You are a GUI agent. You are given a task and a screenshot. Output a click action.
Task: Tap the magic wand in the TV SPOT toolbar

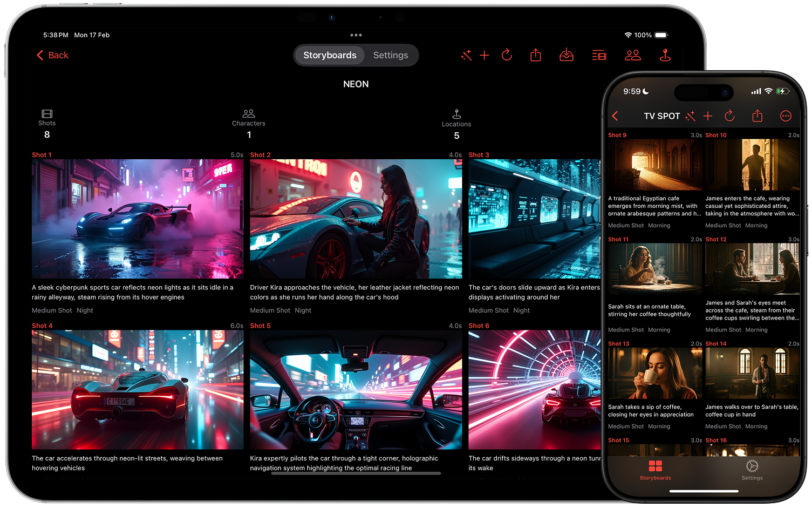pyautogui.click(x=690, y=116)
